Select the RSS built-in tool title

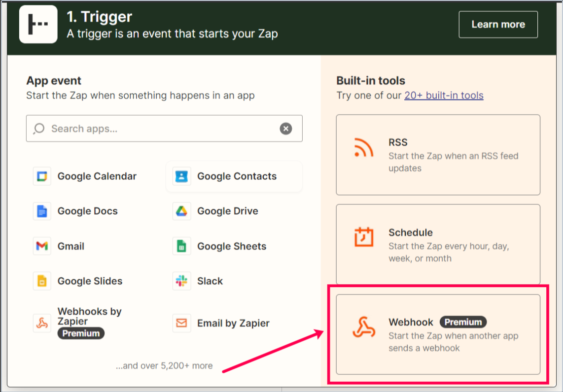pyautogui.click(x=398, y=142)
